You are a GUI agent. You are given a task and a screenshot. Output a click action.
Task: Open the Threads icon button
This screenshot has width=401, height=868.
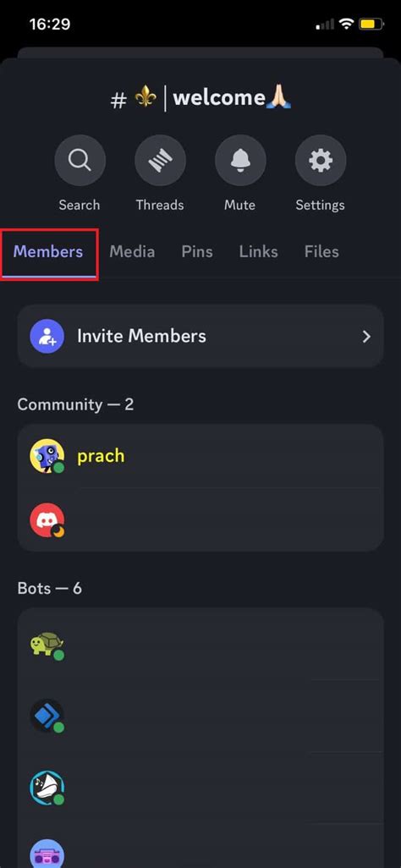[160, 161]
